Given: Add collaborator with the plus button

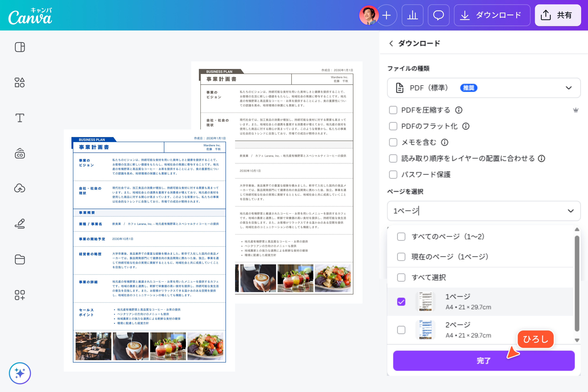Looking at the screenshot, I should point(386,15).
